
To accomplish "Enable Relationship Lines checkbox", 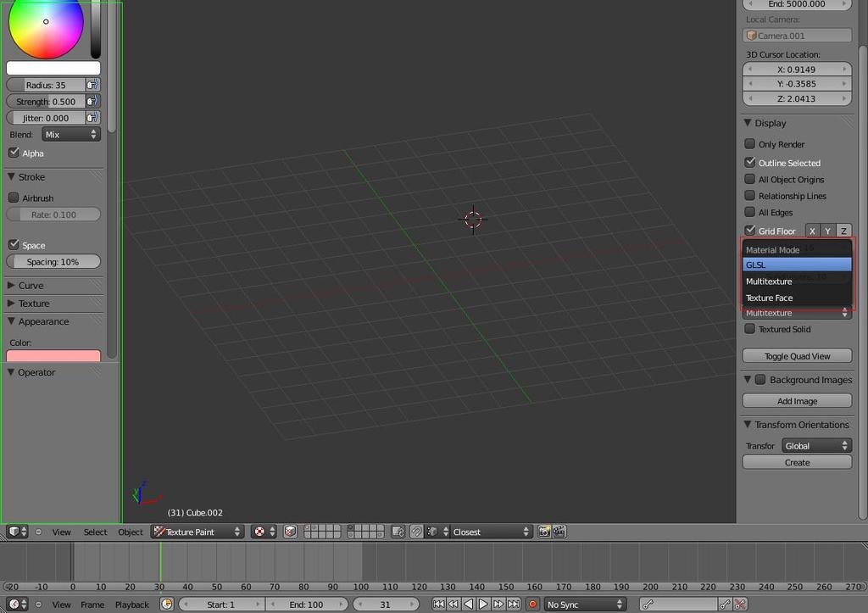I will pos(749,196).
